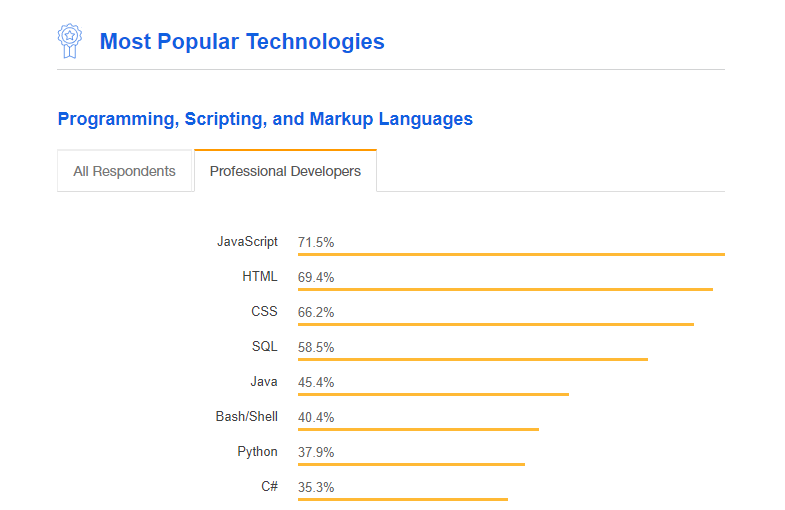Switch to the All Respondents tab
The width and height of the screenshot is (785, 510).
pyautogui.click(x=124, y=171)
